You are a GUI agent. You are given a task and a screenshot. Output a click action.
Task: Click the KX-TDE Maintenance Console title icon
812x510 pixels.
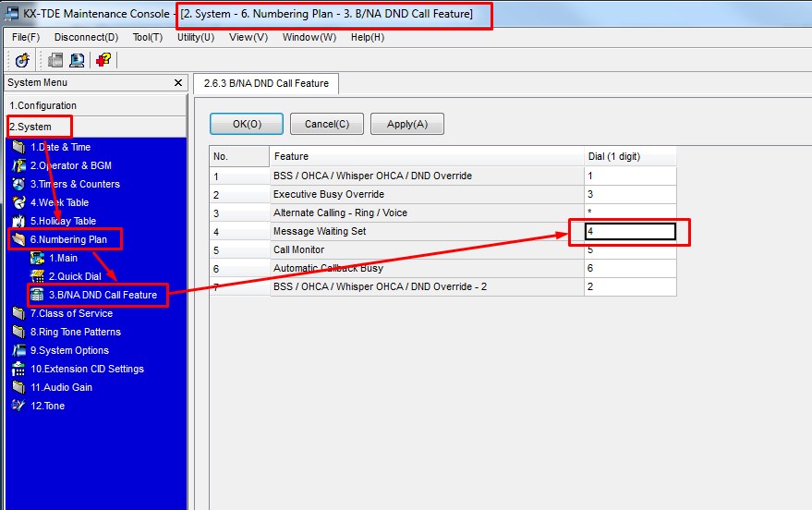[11, 14]
